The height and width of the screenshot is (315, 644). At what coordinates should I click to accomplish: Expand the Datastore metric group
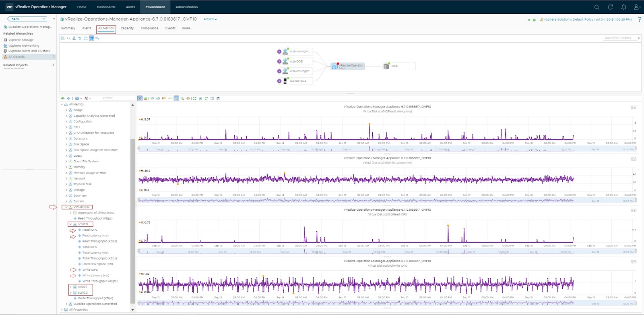tap(66, 138)
